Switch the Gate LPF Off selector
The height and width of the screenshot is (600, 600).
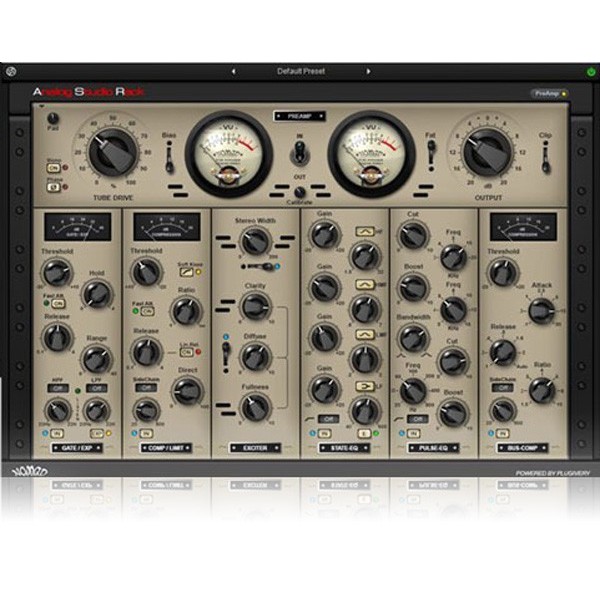(97, 388)
